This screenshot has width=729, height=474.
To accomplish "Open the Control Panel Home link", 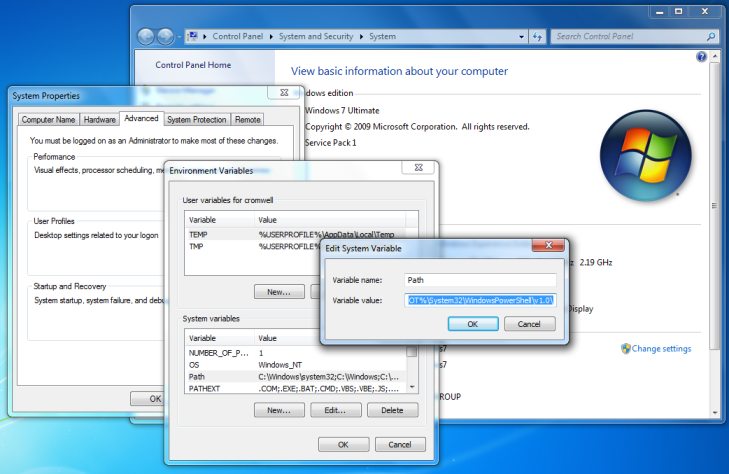I will pos(193,65).
